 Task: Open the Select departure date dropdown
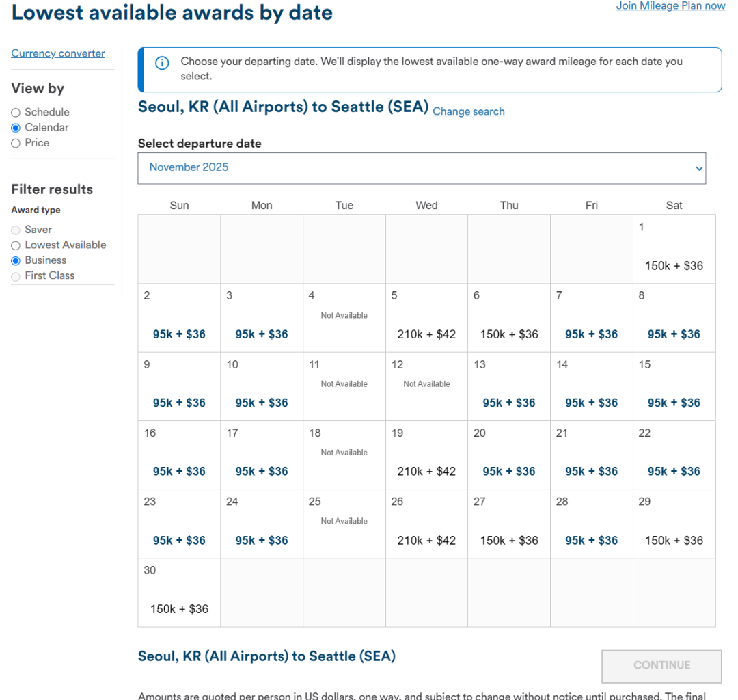click(421, 168)
